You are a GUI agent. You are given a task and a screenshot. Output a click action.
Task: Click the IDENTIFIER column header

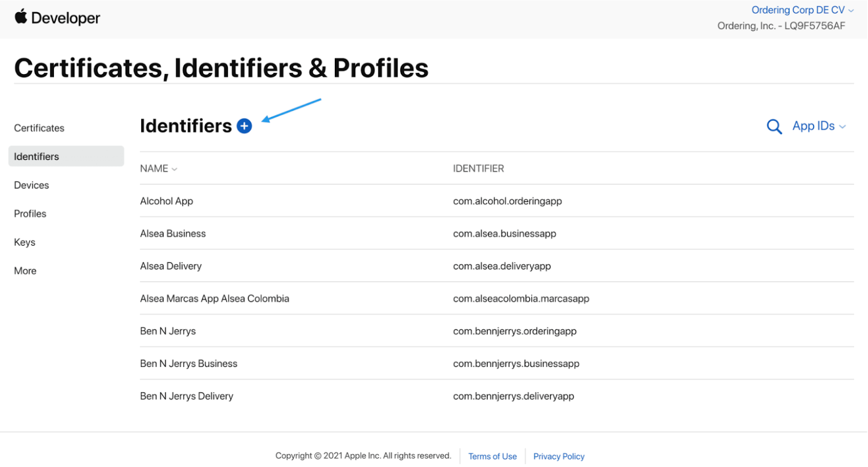click(x=478, y=169)
